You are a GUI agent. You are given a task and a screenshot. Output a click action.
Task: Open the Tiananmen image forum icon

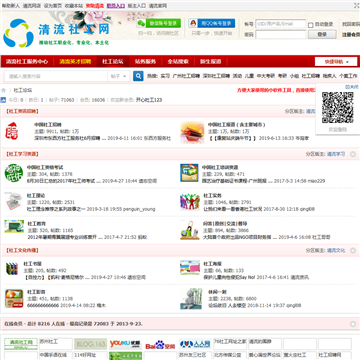pos(192,132)
